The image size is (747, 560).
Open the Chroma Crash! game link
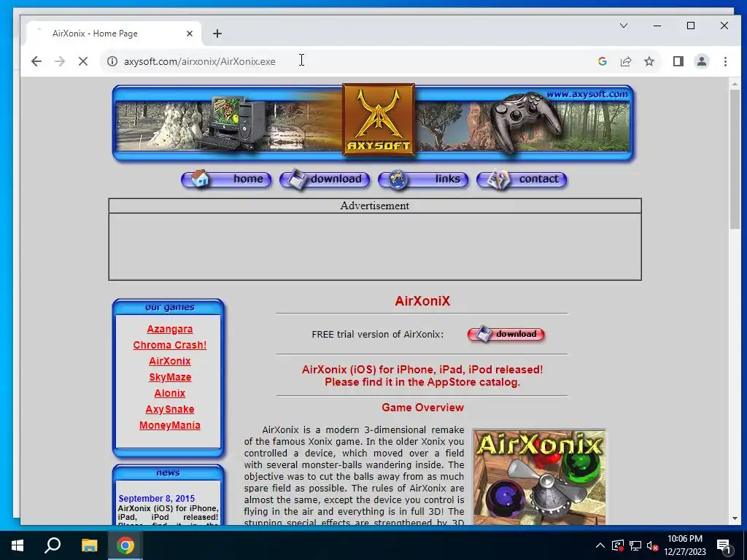coord(169,345)
